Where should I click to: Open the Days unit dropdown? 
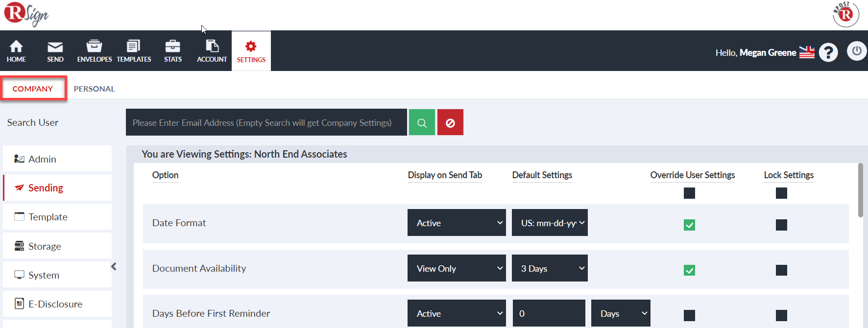coord(621,313)
